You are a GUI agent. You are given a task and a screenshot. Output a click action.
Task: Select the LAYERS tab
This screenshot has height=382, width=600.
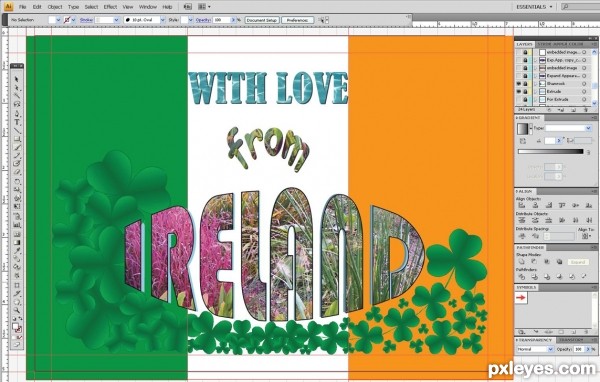[524, 44]
